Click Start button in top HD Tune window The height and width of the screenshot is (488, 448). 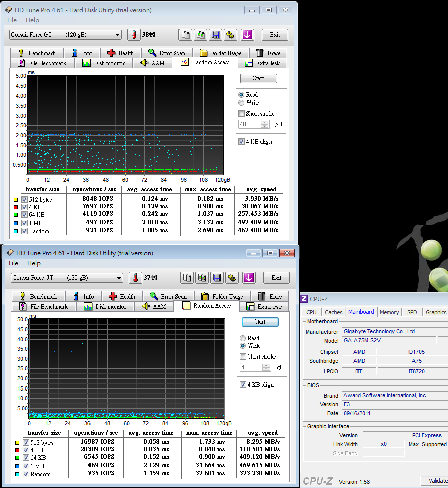(258, 78)
